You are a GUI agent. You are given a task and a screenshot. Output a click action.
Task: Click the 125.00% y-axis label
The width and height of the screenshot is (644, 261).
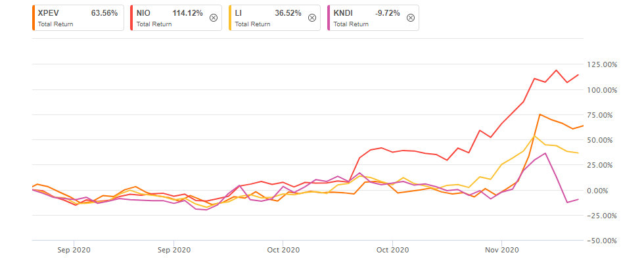tap(601, 64)
